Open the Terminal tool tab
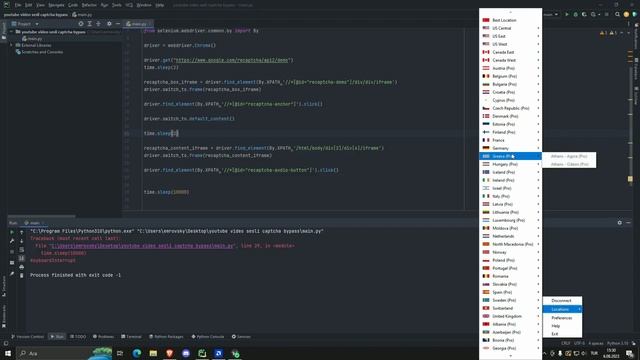The image size is (640, 360). (x=131, y=337)
